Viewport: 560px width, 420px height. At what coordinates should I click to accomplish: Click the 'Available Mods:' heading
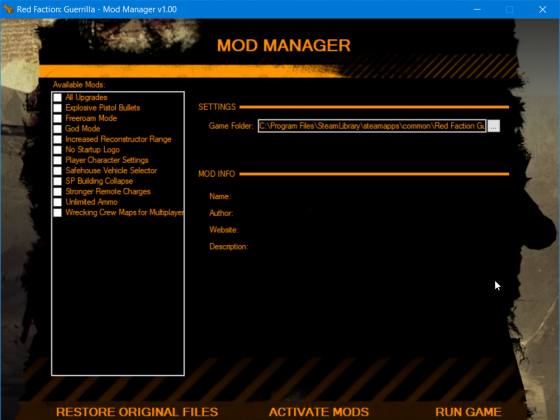[x=79, y=85]
